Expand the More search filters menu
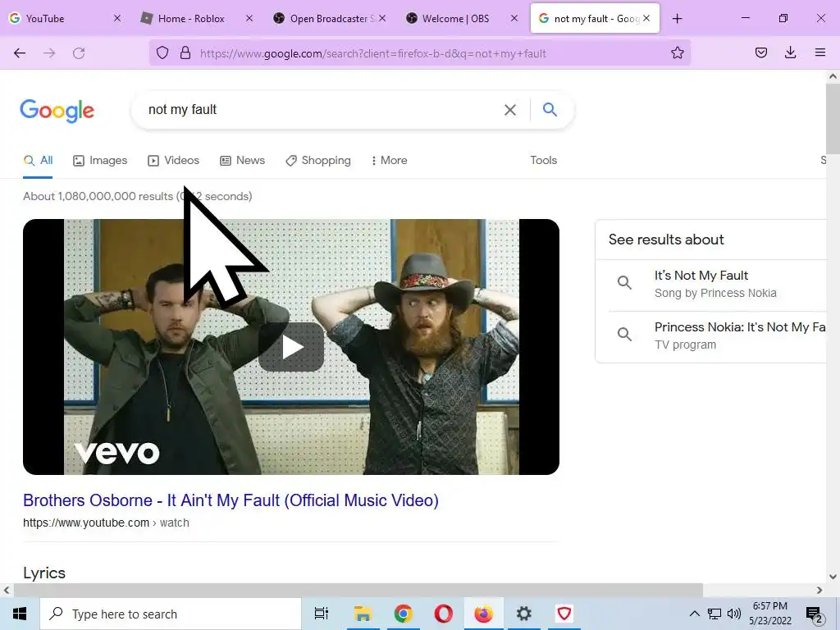 (x=390, y=160)
